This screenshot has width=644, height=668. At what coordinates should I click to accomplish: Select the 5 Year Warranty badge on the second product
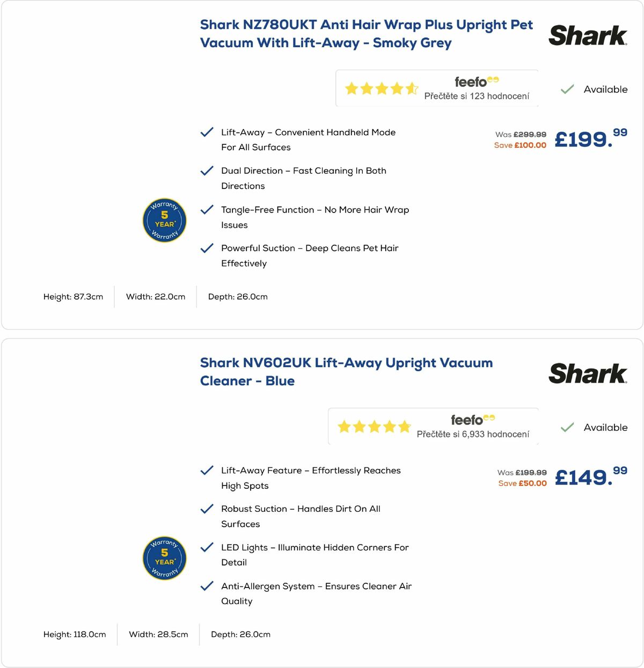tap(164, 559)
